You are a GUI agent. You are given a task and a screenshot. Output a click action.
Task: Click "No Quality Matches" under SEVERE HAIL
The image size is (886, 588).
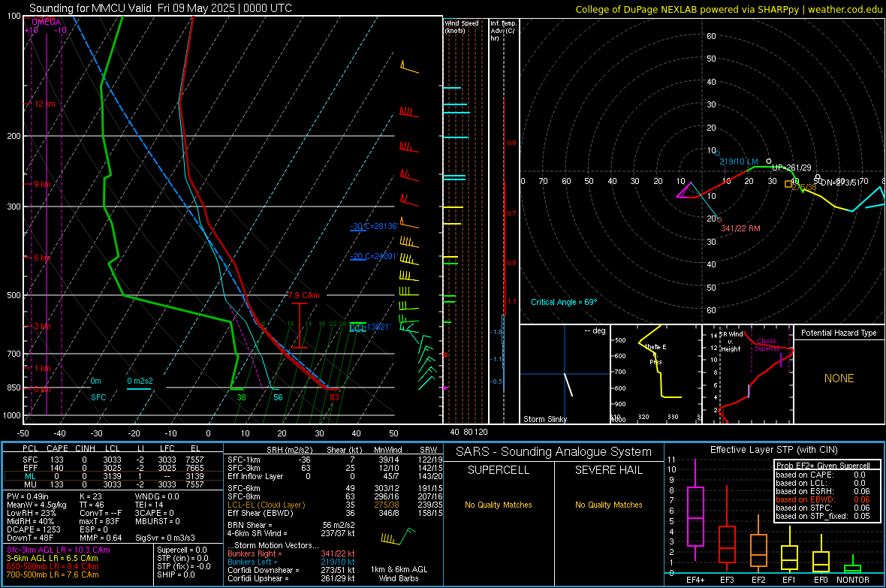[608, 505]
